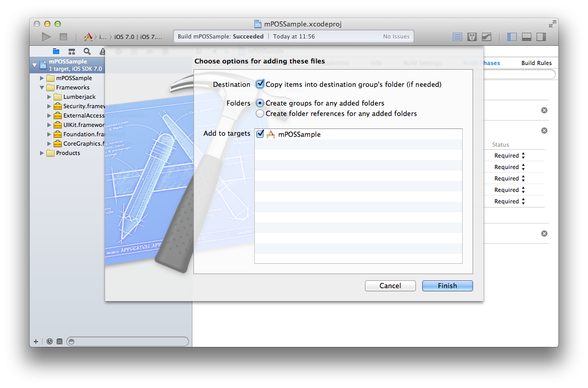Expand Security.framework item
The width and height of the screenshot is (588, 388).
point(49,106)
